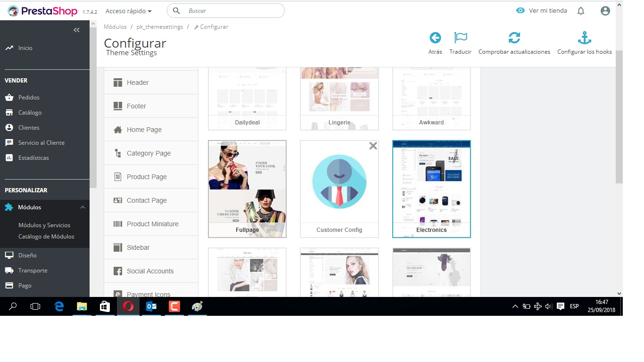644x362 pixels.
Task: Open the user profile avatar menu
Action: [605, 11]
